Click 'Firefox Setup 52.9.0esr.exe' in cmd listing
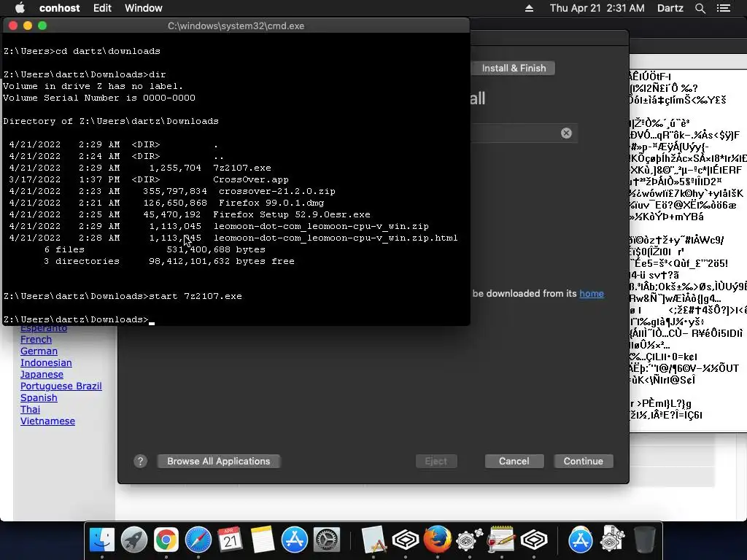The image size is (747, 560). (292, 214)
